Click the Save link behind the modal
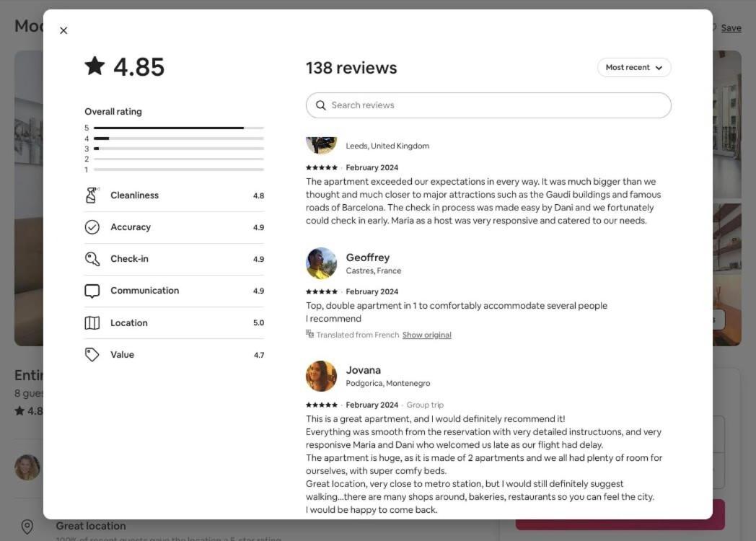 (x=731, y=28)
